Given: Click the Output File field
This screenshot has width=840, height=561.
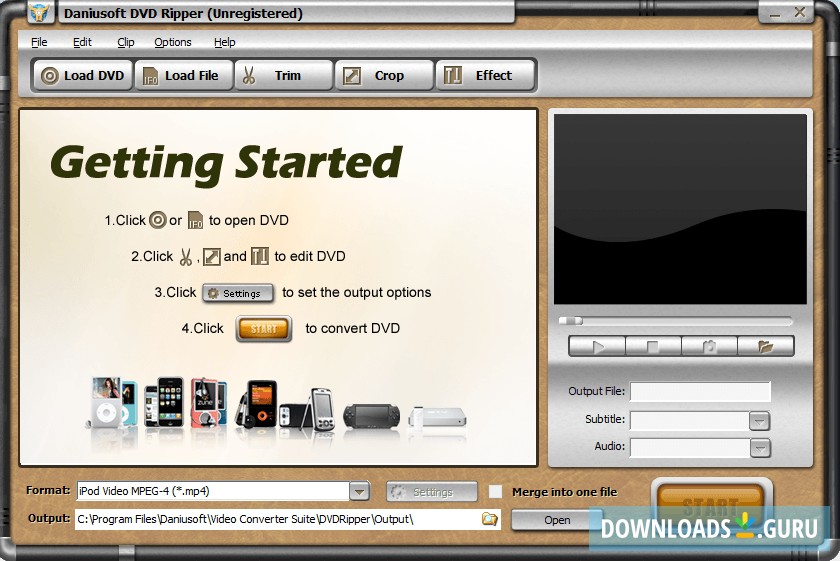Looking at the screenshot, I should (700, 392).
